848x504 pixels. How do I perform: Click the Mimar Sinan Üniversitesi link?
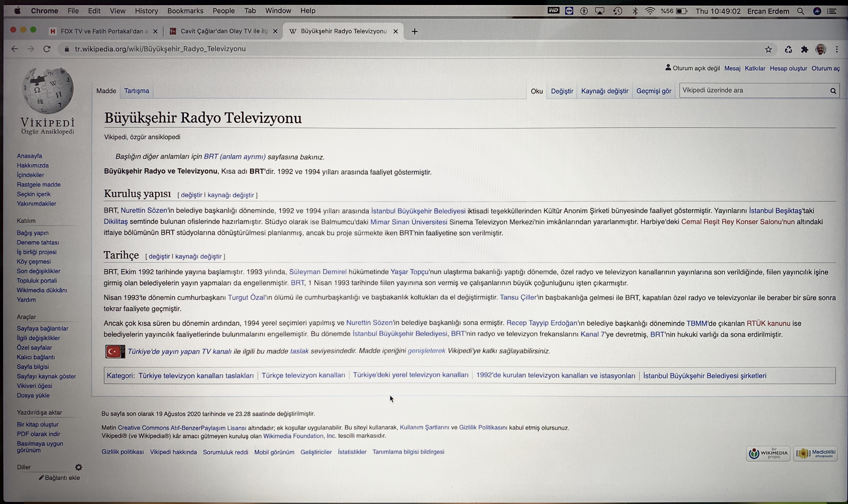coord(409,222)
